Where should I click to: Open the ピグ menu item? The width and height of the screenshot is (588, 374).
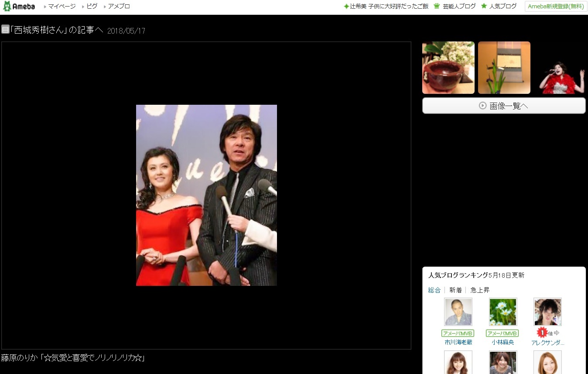click(92, 6)
